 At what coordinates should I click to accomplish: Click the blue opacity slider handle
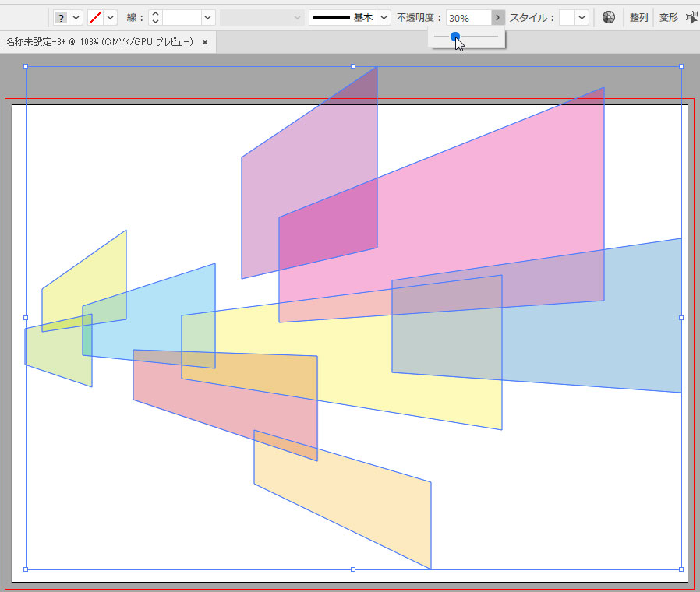point(455,37)
